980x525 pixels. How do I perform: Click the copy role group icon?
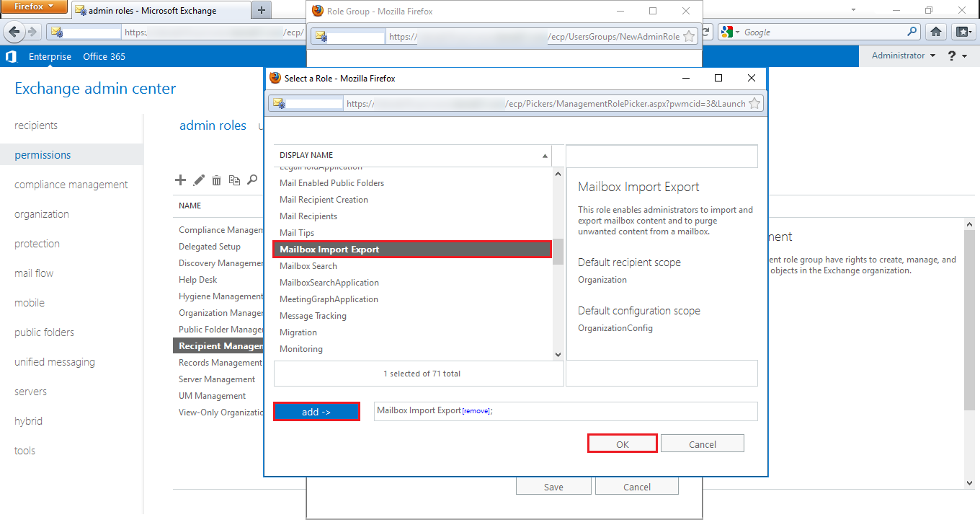point(234,180)
